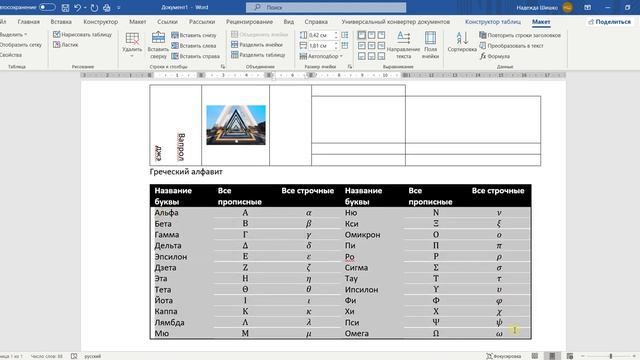Undo the last action
Screen dimensions: 640x360
tap(77, 7)
